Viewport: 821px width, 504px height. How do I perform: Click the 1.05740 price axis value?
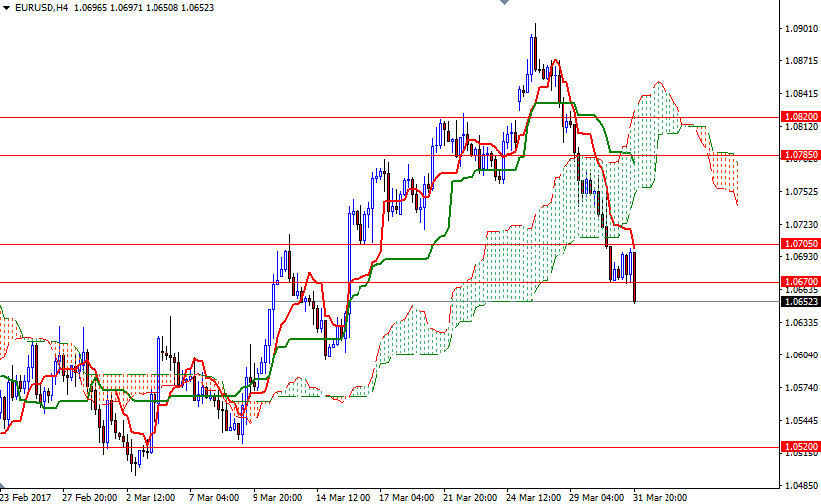click(801, 388)
